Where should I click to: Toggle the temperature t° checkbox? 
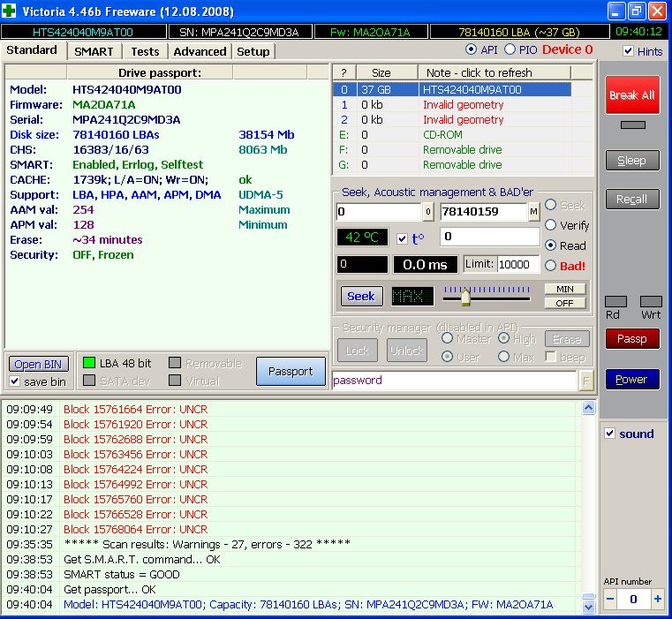tap(402, 238)
